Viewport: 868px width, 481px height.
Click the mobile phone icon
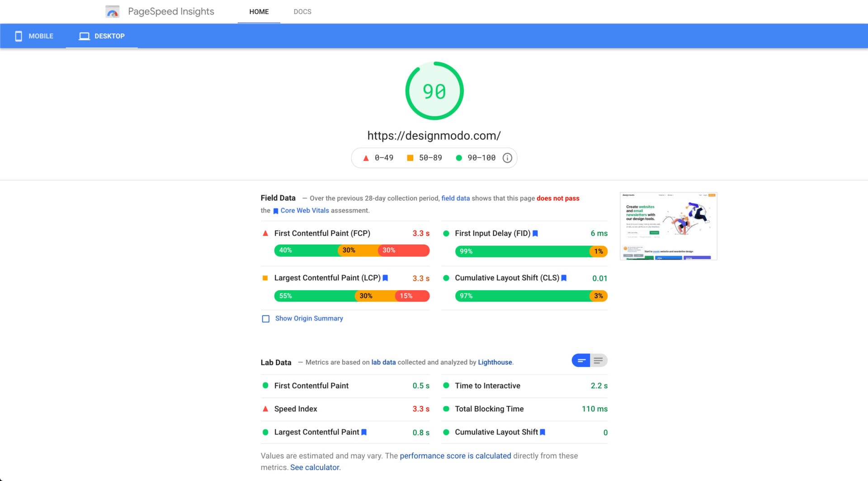click(x=19, y=36)
